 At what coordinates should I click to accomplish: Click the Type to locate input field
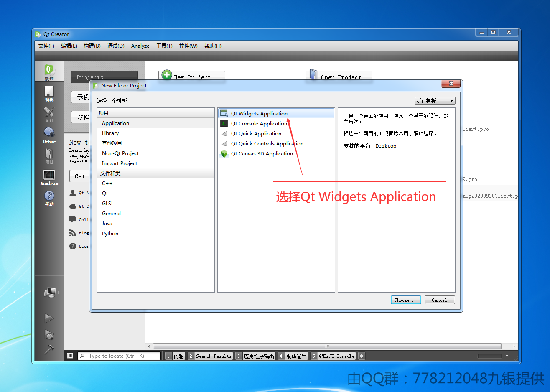point(119,356)
